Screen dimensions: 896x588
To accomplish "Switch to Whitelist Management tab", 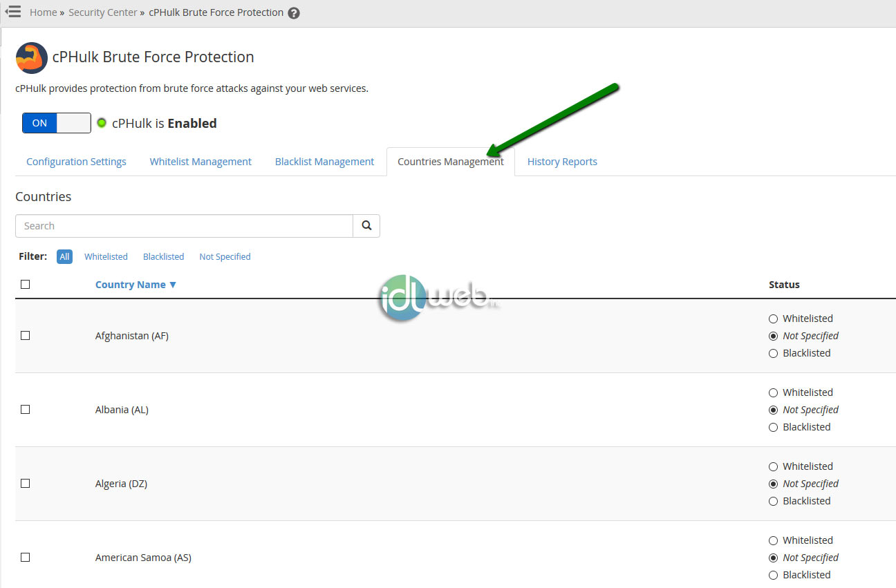I will pos(200,162).
